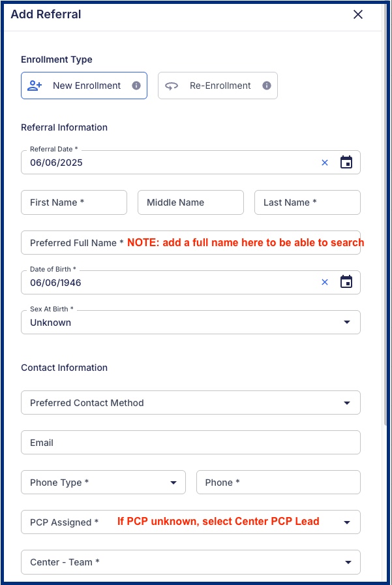Click the Referral Date field
This screenshot has width=392, height=585.
tap(191, 163)
